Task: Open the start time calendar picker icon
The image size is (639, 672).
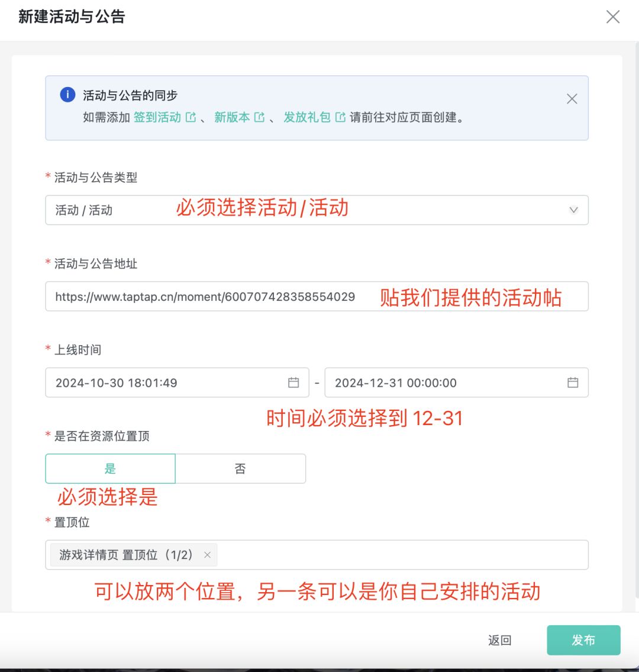Action: click(293, 382)
